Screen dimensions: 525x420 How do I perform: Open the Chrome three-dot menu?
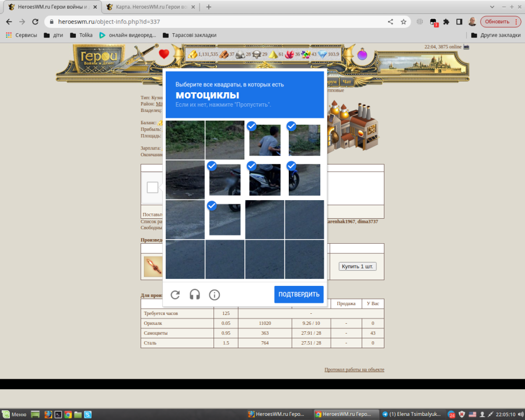[516, 22]
